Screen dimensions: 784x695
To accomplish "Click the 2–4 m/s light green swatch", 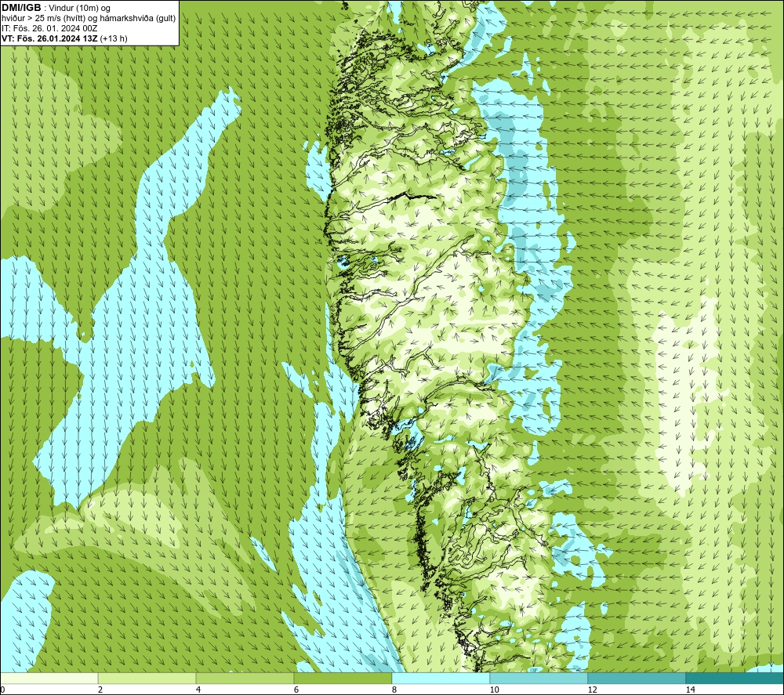I will point(147,679).
